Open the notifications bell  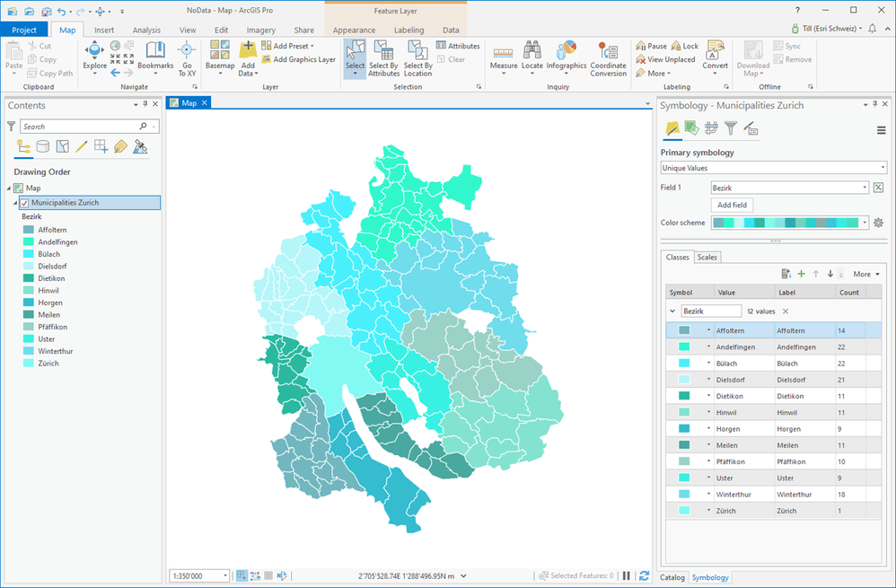click(873, 29)
